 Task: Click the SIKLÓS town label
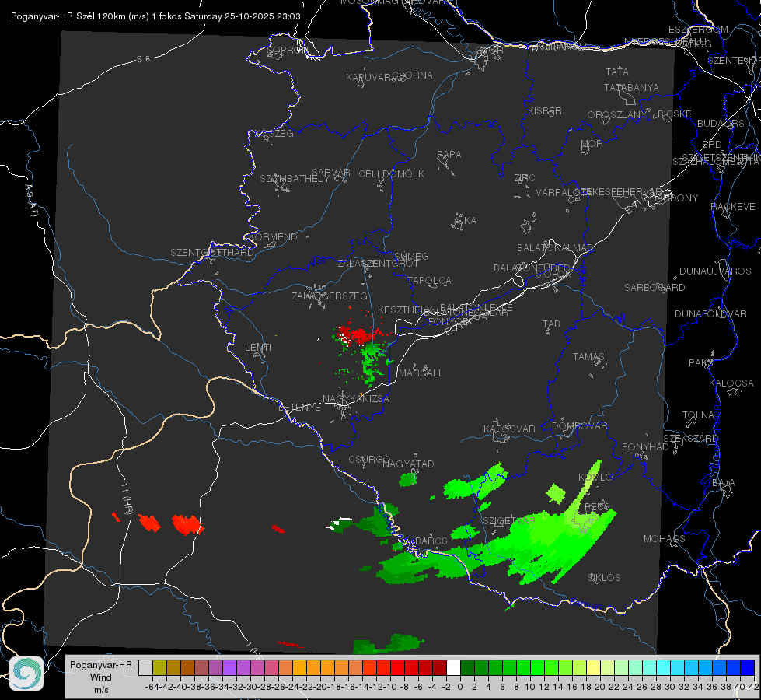click(604, 578)
